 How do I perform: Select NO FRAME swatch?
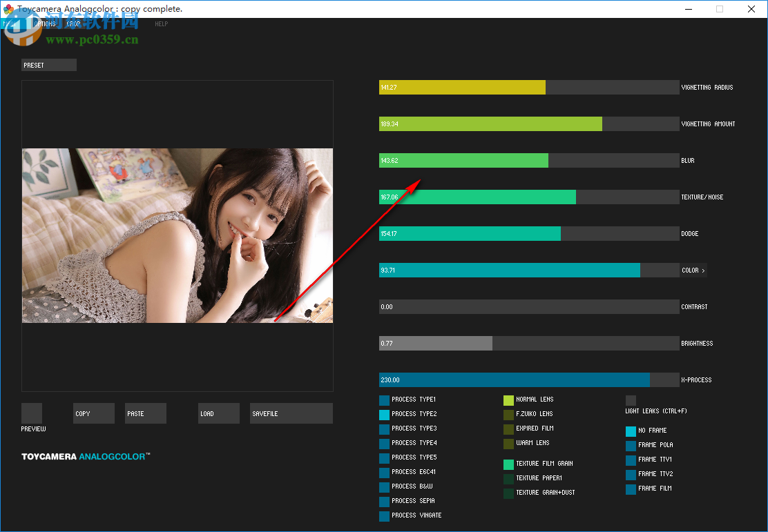pyautogui.click(x=631, y=431)
